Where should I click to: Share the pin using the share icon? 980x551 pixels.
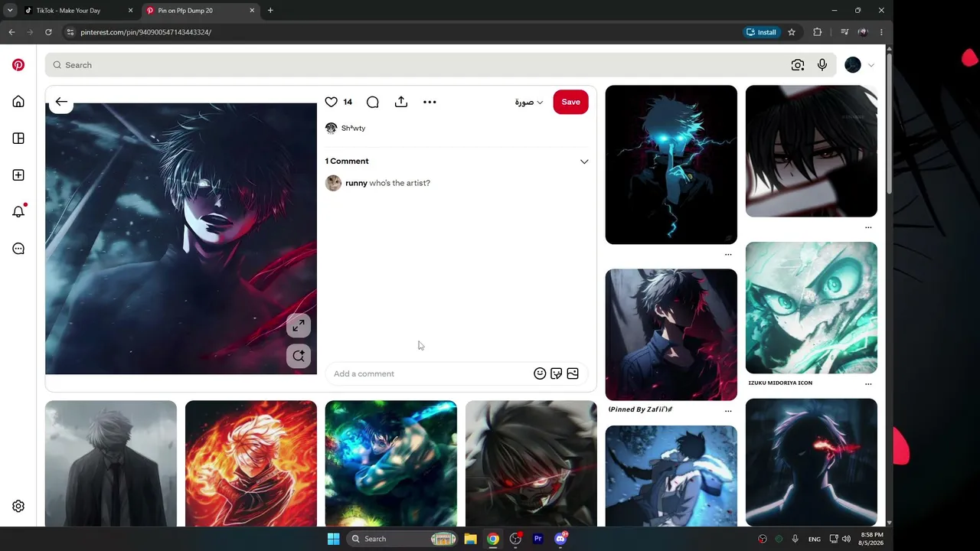click(x=401, y=102)
